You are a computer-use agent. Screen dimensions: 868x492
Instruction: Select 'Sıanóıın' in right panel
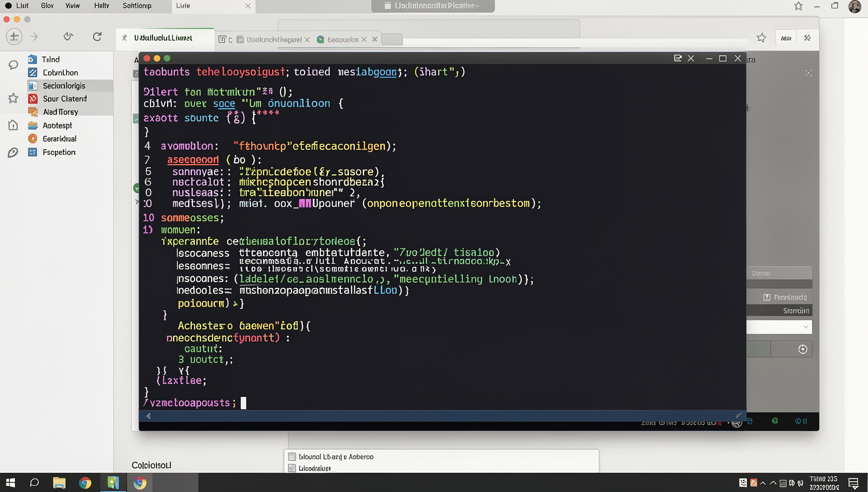click(x=779, y=311)
